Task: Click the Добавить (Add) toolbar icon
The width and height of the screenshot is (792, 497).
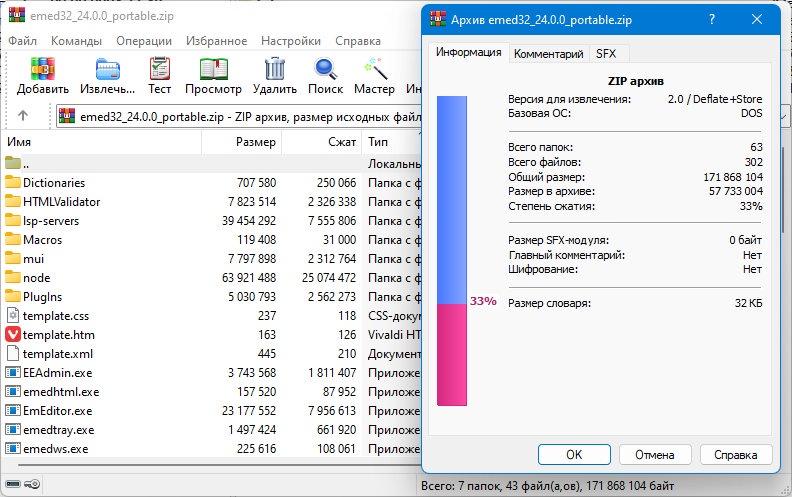Action: [43, 68]
